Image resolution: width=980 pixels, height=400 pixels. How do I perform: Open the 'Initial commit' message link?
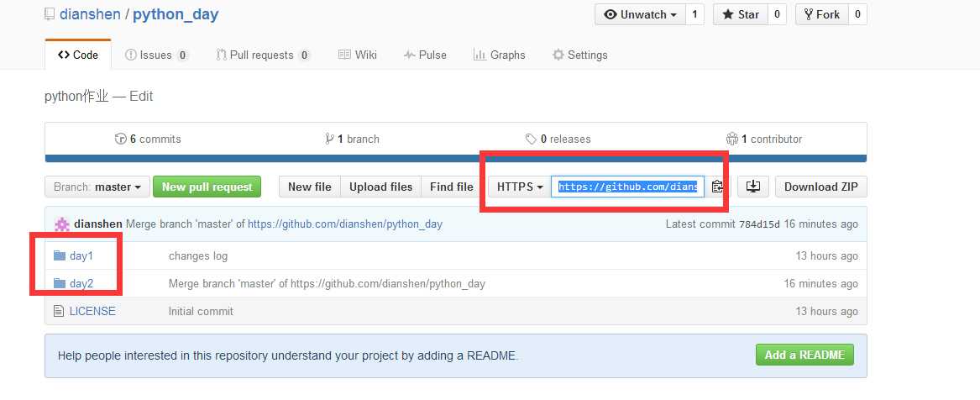pos(201,311)
